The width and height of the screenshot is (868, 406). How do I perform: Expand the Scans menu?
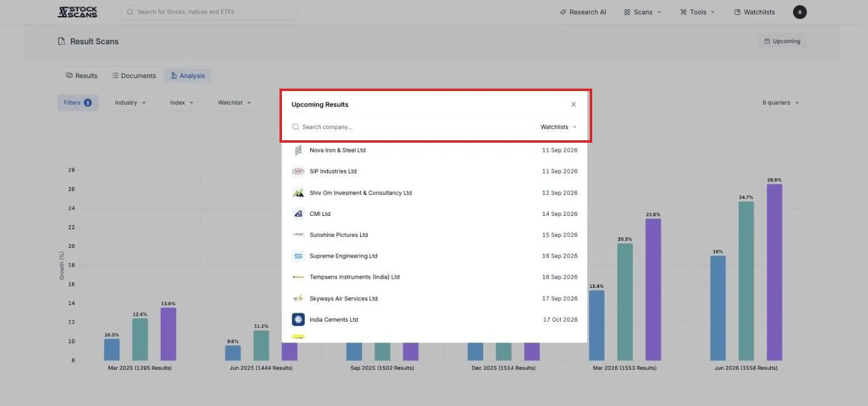pyautogui.click(x=642, y=12)
